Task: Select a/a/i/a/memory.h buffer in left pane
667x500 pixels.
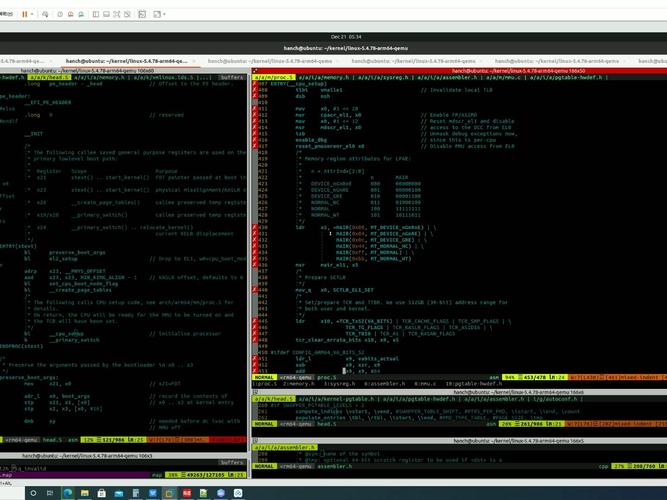Action: [x=99, y=77]
